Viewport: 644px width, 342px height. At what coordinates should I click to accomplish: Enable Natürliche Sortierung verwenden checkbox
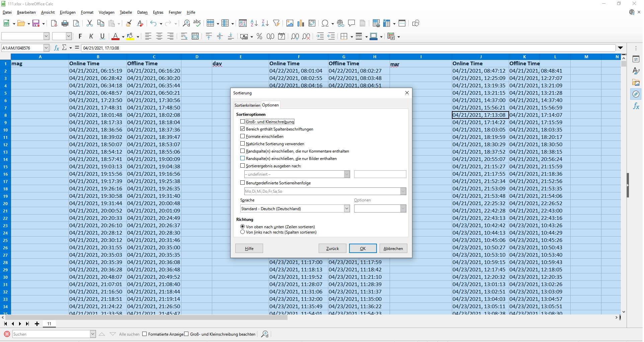coord(243,144)
